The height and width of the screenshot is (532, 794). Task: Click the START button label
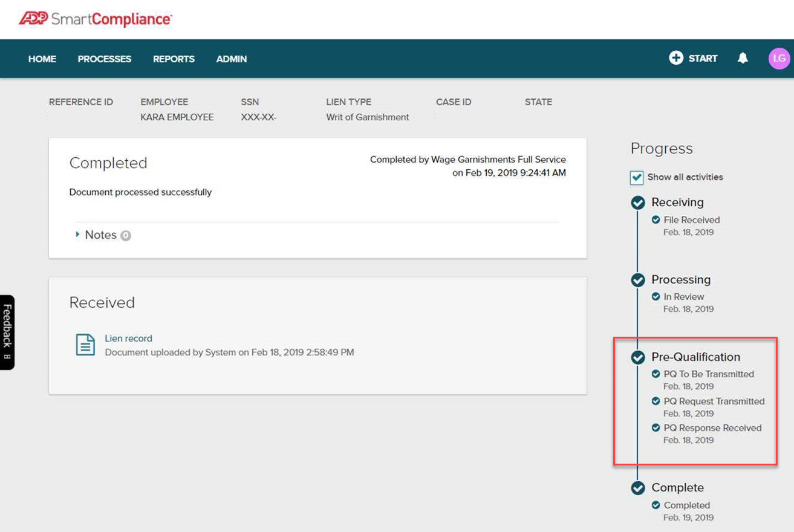click(703, 59)
